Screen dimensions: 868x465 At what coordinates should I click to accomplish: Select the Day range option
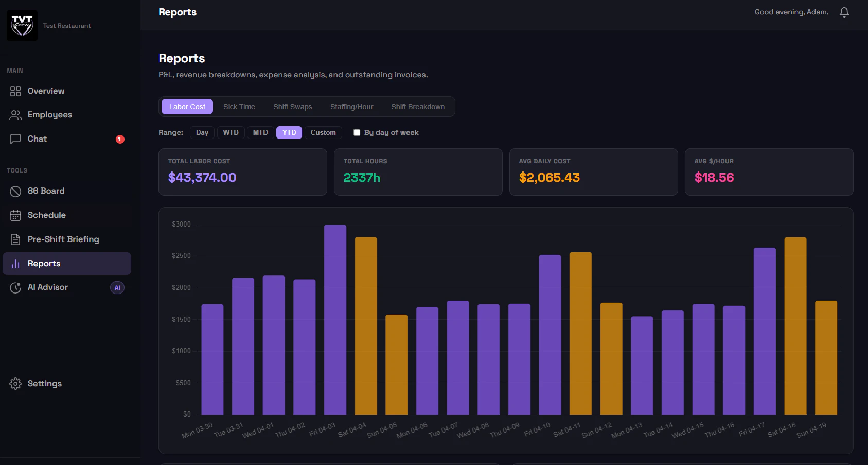pyautogui.click(x=202, y=132)
